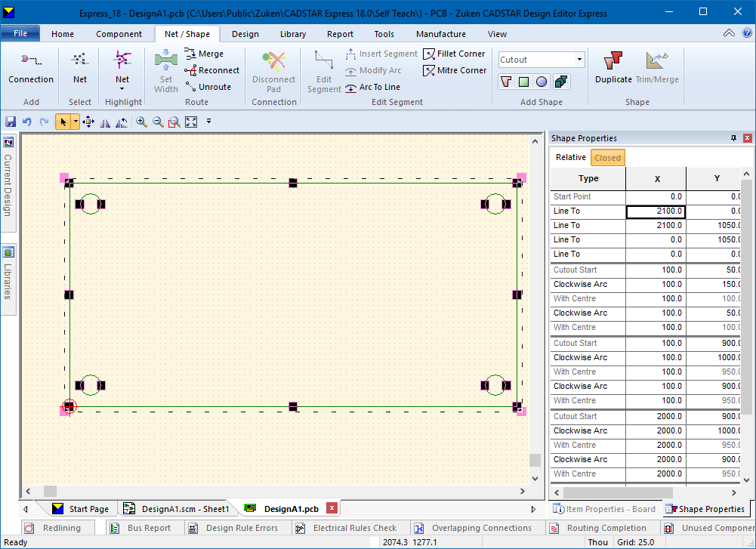Open the Item Properties - Board tab
This screenshot has width=756, height=549.
pyautogui.click(x=605, y=509)
